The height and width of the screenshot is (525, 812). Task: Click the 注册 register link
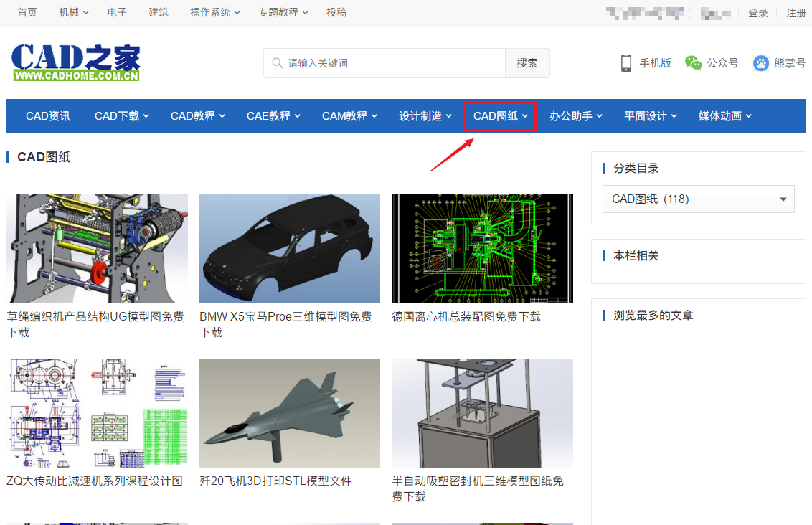click(x=796, y=13)
